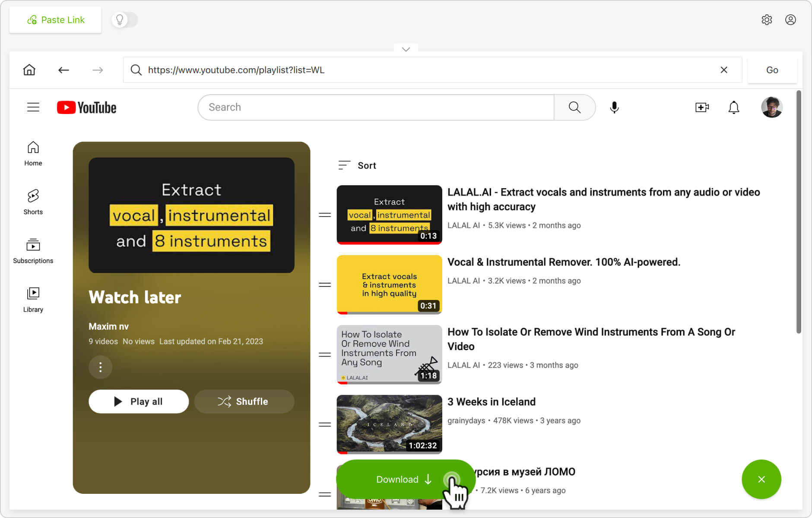Open YouTube notifications bell

click(x=734, y=107)
